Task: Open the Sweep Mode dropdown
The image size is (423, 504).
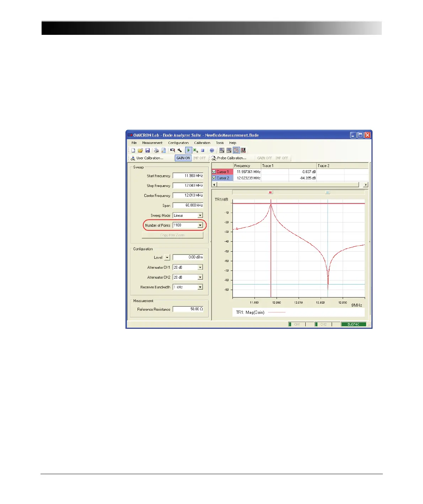Action: tap(200, 215)
